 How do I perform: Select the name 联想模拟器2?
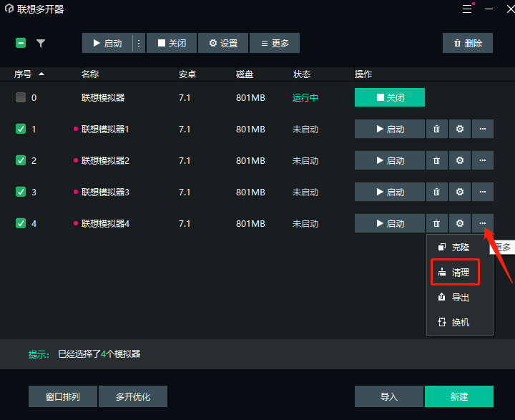pos(105,161)
